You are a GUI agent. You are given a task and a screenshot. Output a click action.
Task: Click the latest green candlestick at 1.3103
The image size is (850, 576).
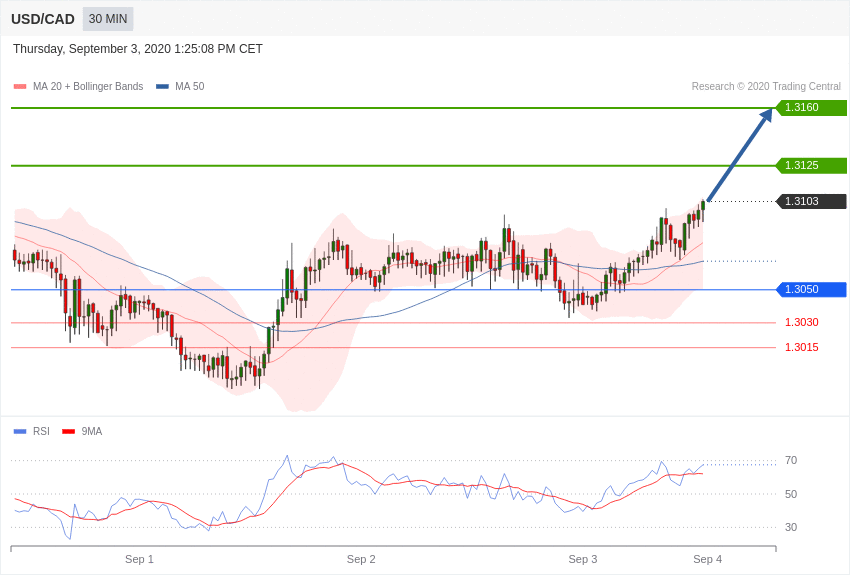click(x=703, y=205)
